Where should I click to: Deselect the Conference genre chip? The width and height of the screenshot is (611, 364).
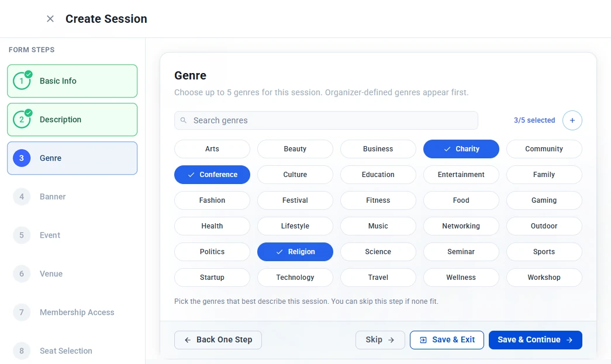[x=212, y=175]
